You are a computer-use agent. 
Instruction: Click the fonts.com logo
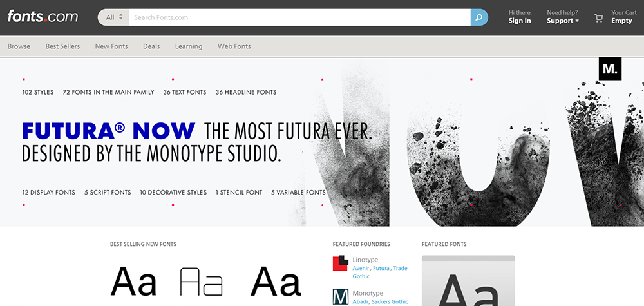[x=43, y=17]
